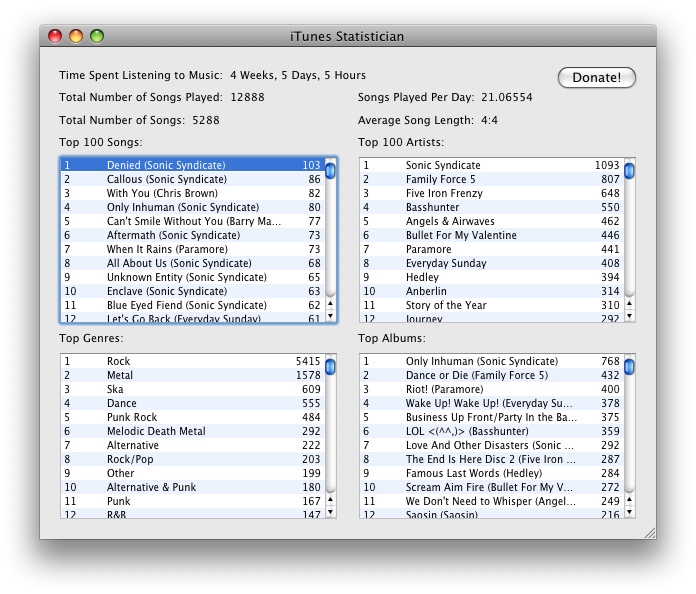Select the Other genre row
Viewport: 696px width, 594px height.
point(193,473)
